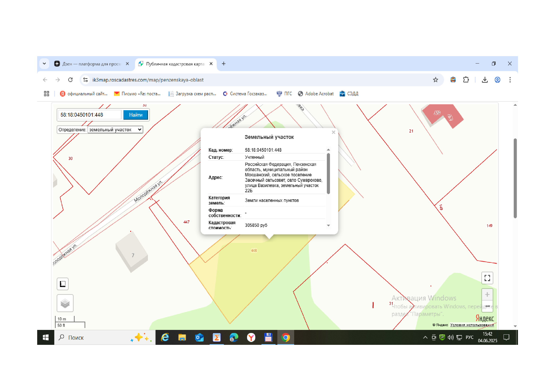Open the ПГС bookmark
This screenshot has height=392, width=554.
tap(284, 94)
